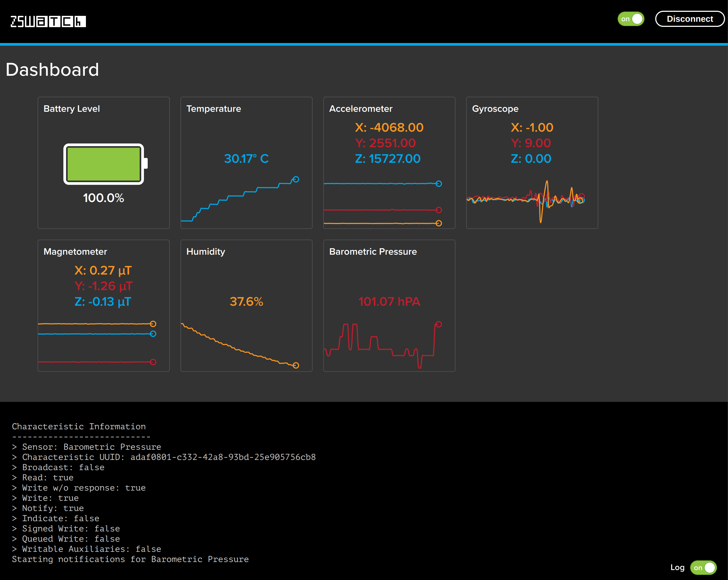Click the Accelerometer X value

coord(389,127)
